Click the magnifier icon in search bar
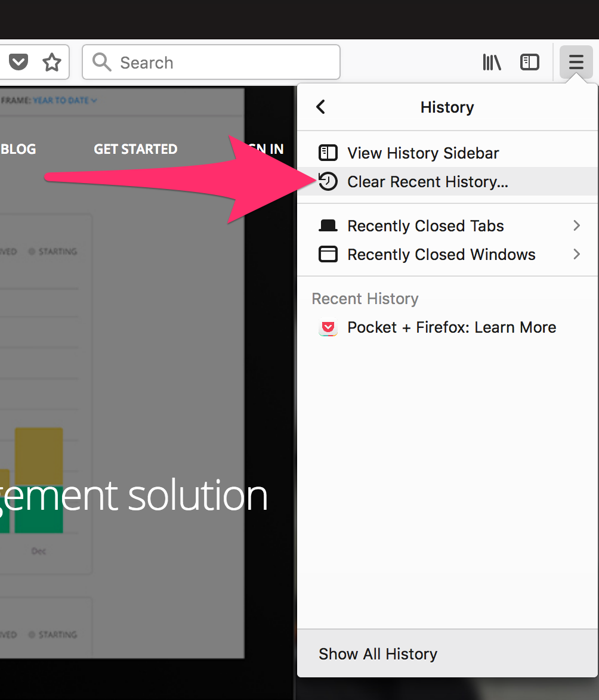Screen dimensions: 599x700 click(x=102, y=62)
